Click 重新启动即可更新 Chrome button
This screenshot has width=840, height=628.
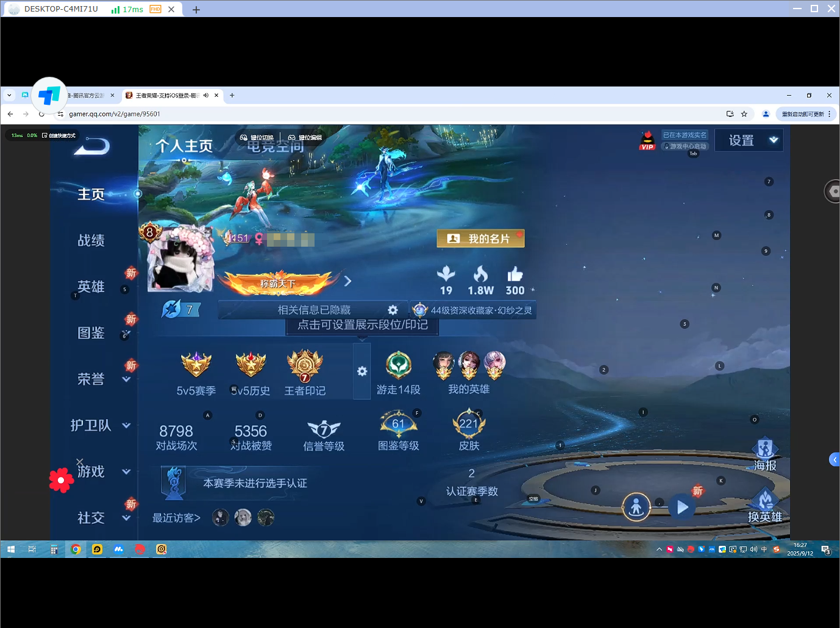pos(806,114)
